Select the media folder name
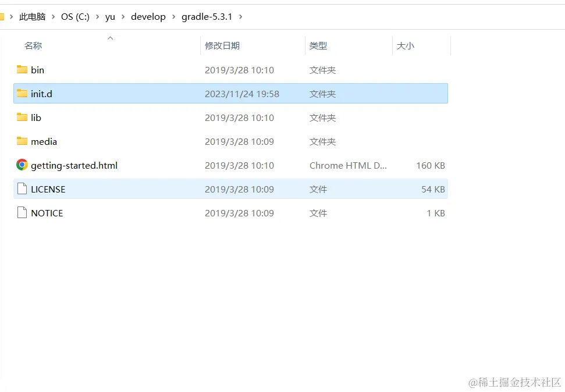 [x=44, y=141]
